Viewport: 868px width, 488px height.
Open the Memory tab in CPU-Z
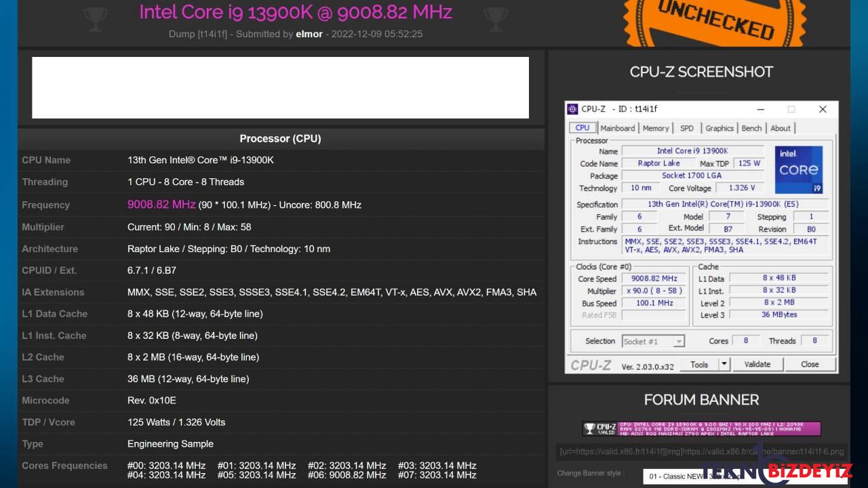(656, 128)
